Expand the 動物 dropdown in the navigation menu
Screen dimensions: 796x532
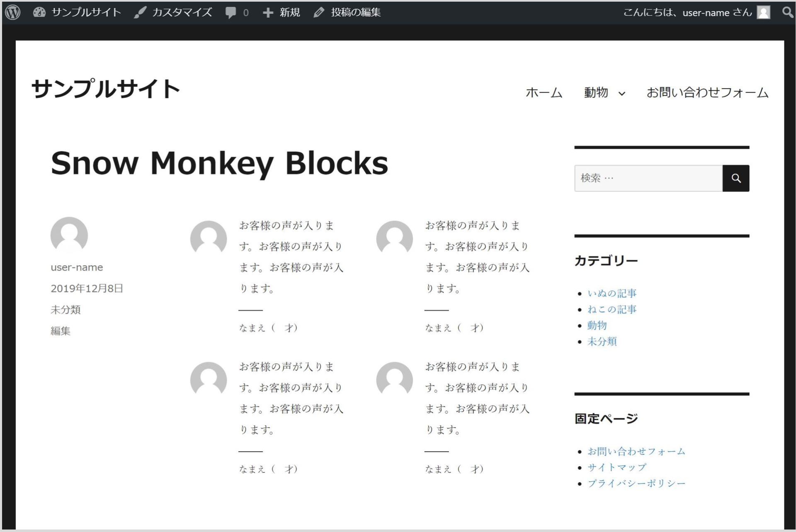click(604, 93)
